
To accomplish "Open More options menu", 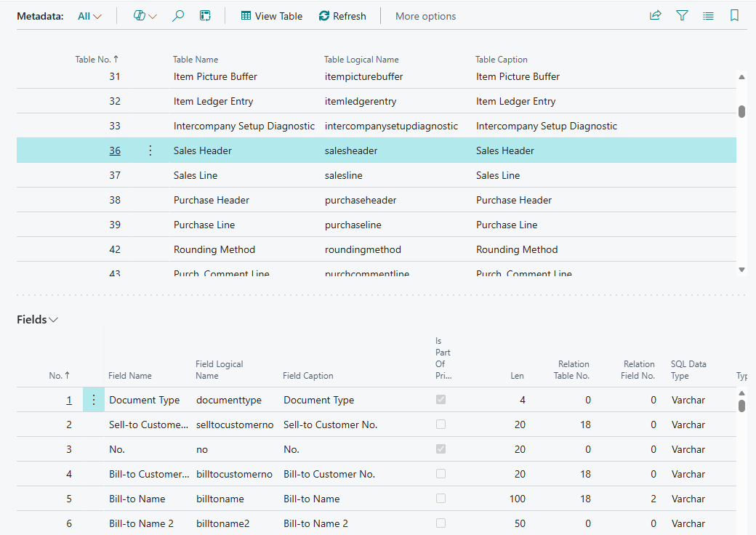I will tap(425, 16).
